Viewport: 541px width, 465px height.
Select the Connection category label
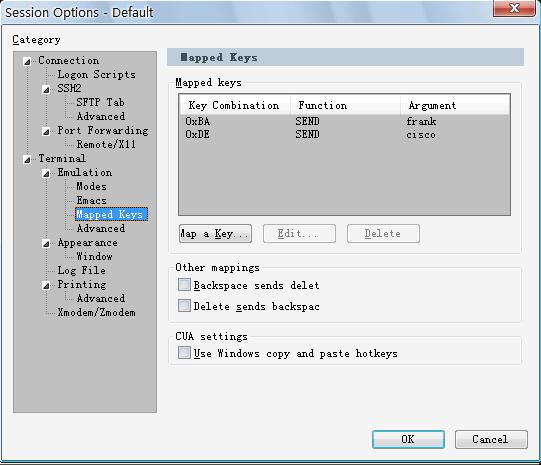[68, 60]
